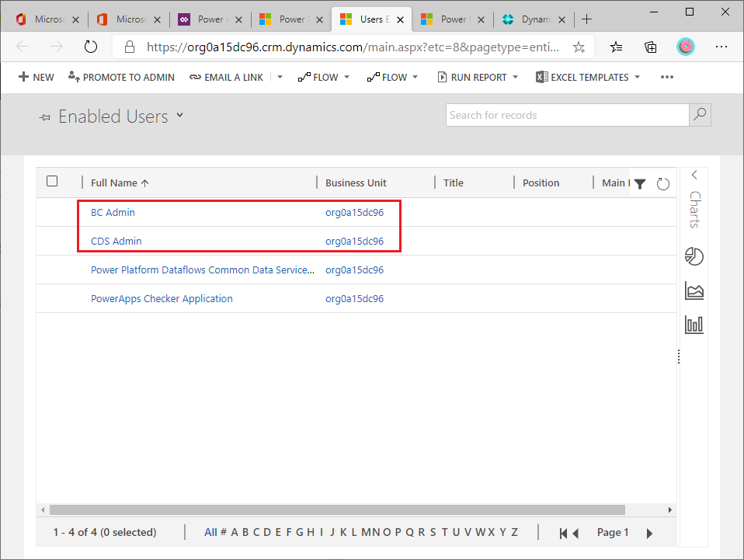The height and width of the screenshot is (560, 744).
Task: Click the browser address bar URL
Action: (x=353, y=47)
